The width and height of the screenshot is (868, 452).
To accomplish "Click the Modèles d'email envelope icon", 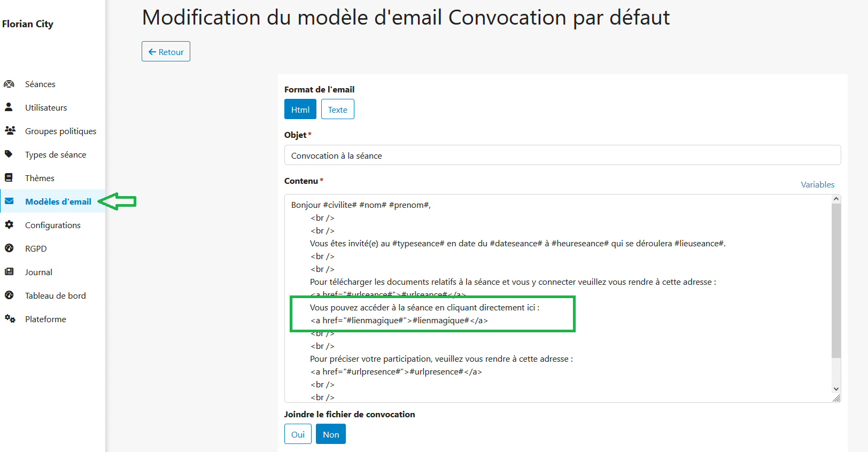I will [9, 201].
